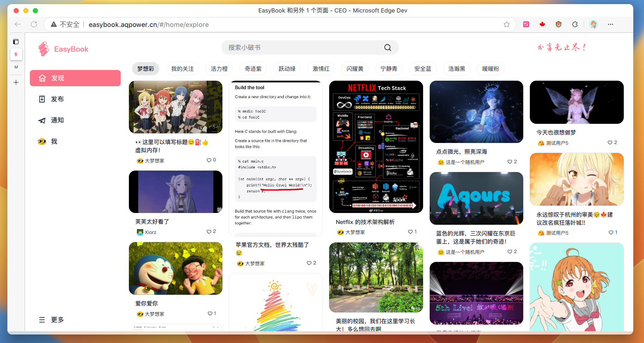The width and height of the screenshot is (644, 343).
Task: Open the Edge settings menu via three dots
Action: coord(610,24)
